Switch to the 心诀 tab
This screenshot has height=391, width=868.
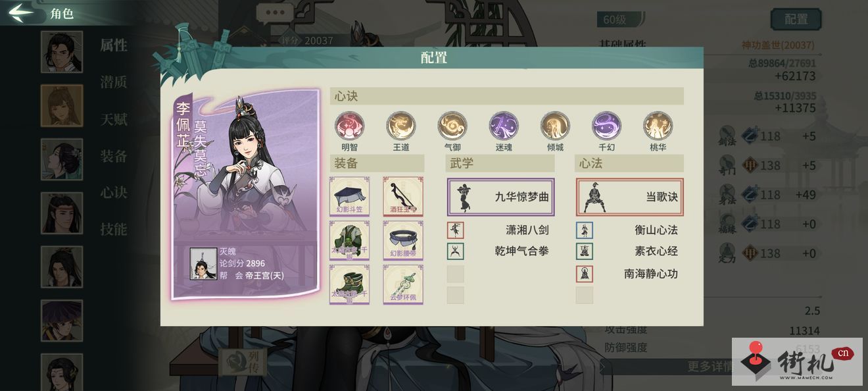[114, 193]
